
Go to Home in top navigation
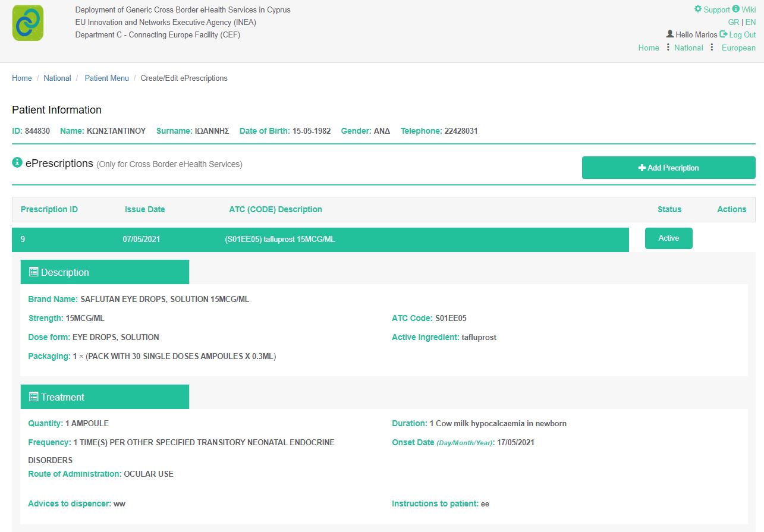(x=648, y=48)
